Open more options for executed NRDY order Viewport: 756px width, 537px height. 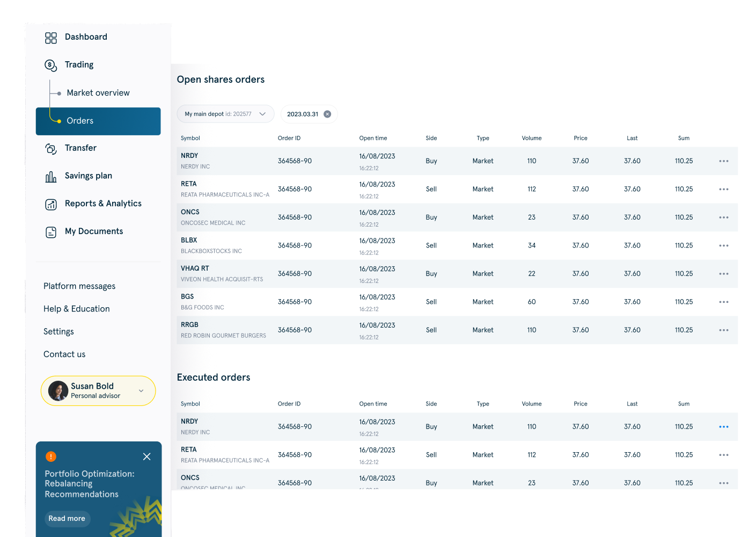(x=723, y=427)
